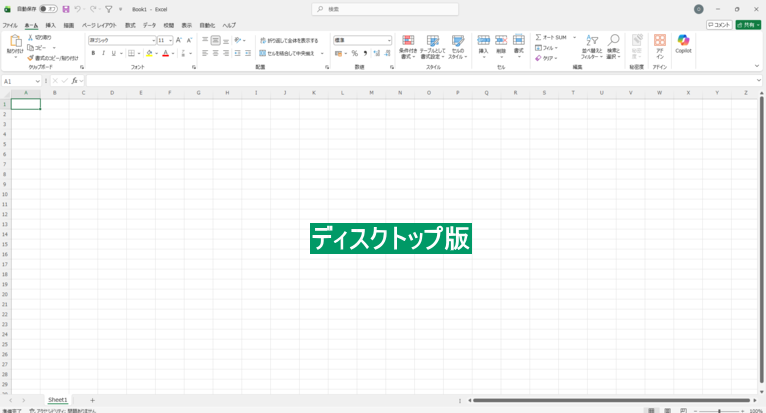This screenshot has width=766, height=413.
Task: Toggle bold formatting
Action: (x=93, y=53)
